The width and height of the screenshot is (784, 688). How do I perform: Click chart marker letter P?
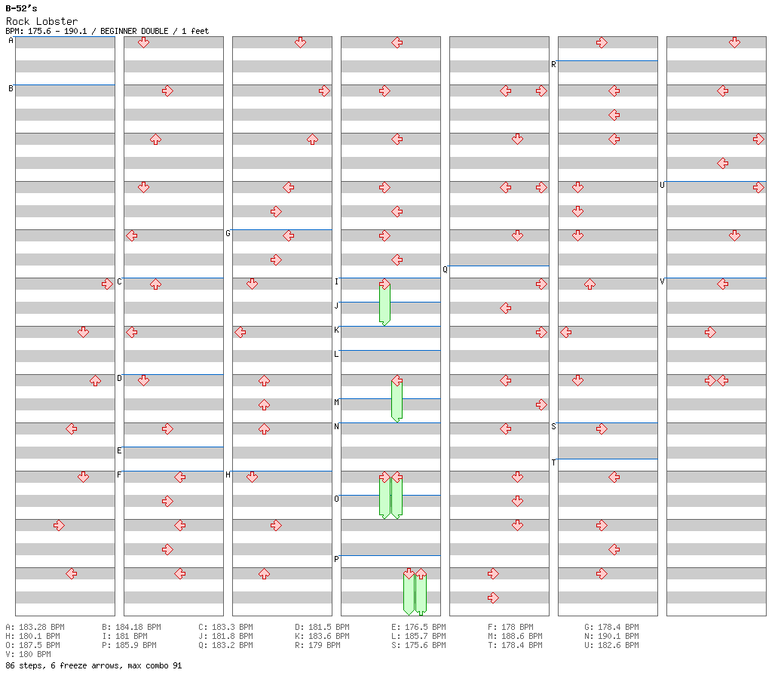point(336,560)
